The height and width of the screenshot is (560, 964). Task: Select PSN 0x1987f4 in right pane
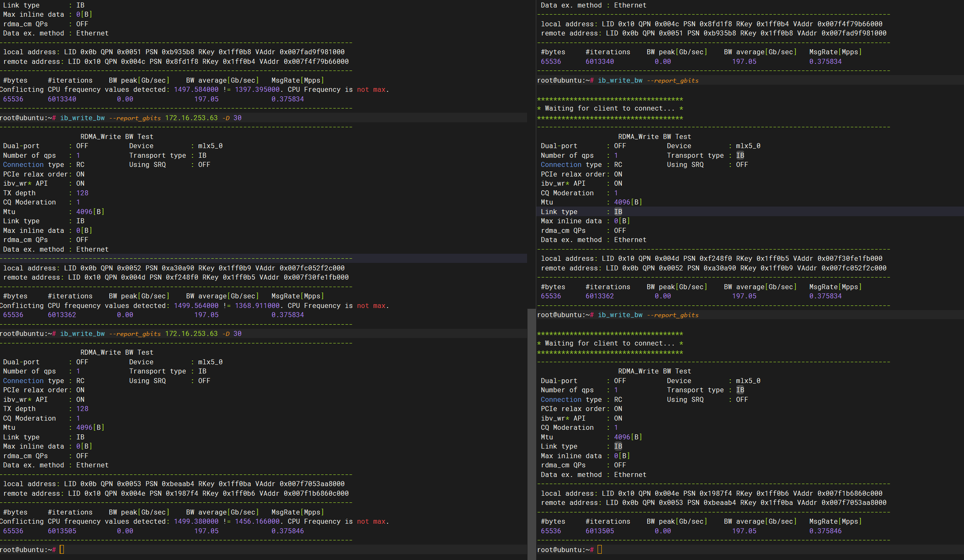pyautogui.click(x=716, y=494)
